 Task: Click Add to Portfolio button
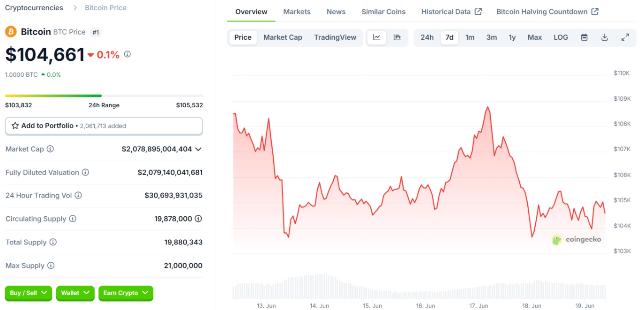coord(104,126)
